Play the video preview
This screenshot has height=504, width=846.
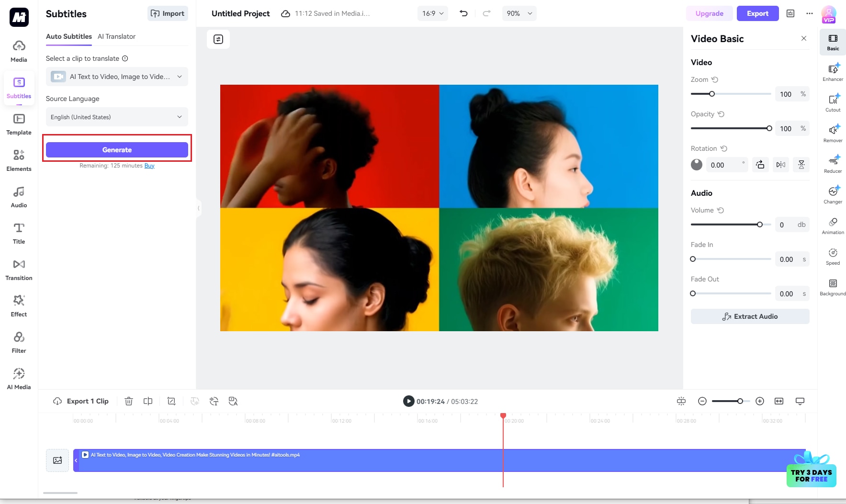click(x=408, y=401)
